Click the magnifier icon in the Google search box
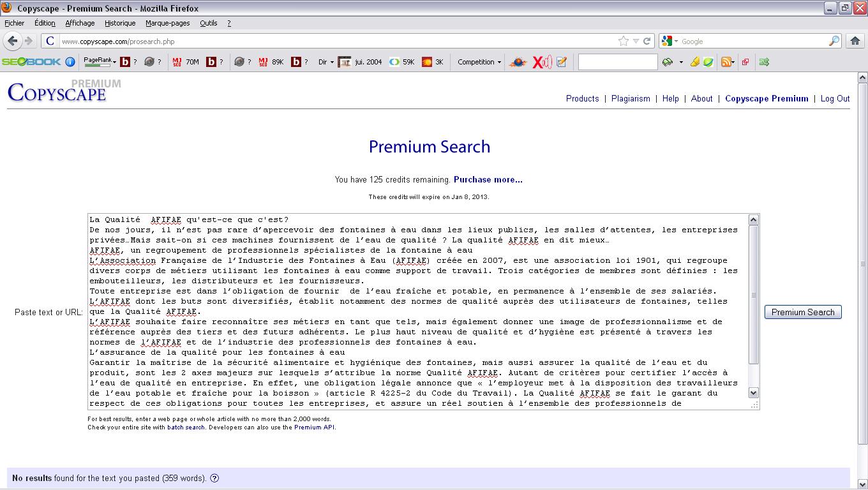This screenshot has height=490, width=868. tap(834, 41)
